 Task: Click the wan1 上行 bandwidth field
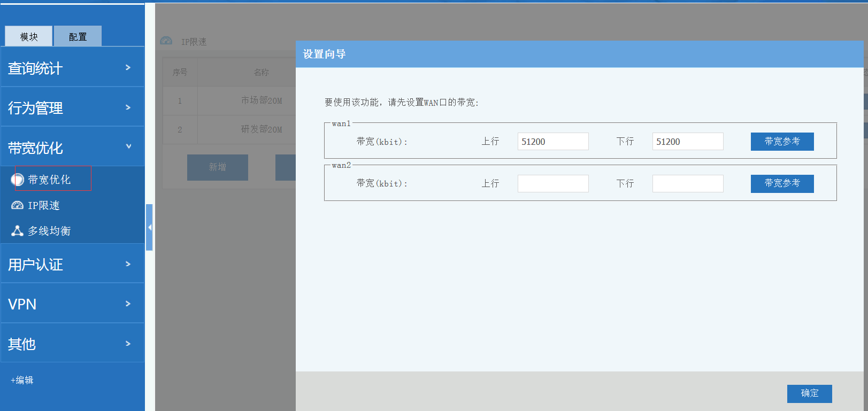(552, 142)
